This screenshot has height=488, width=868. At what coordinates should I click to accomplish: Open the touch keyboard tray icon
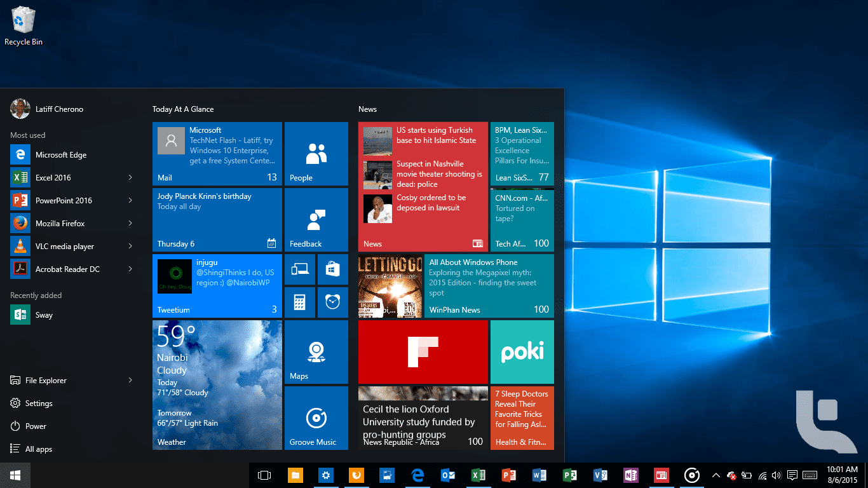[x=810, y=475]
